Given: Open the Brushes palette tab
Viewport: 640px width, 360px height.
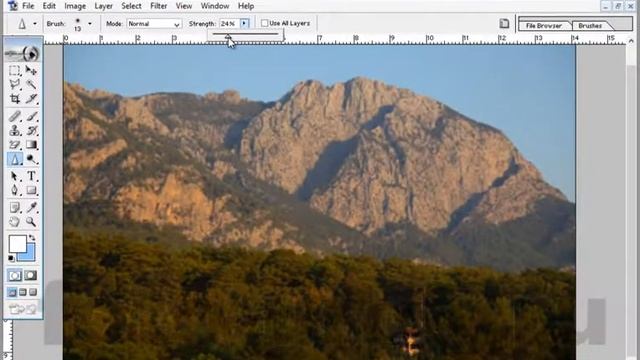Looking at the screenshot, I should pos(590,25).
